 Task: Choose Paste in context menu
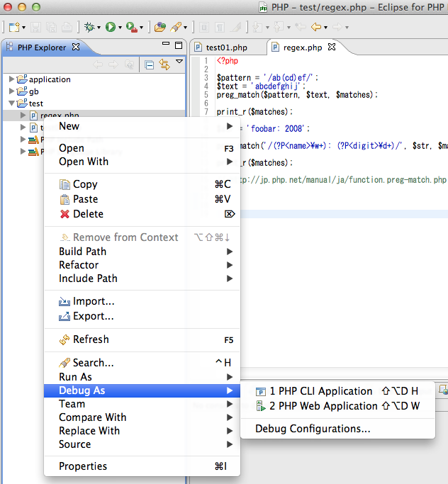(x=142, y=199)
